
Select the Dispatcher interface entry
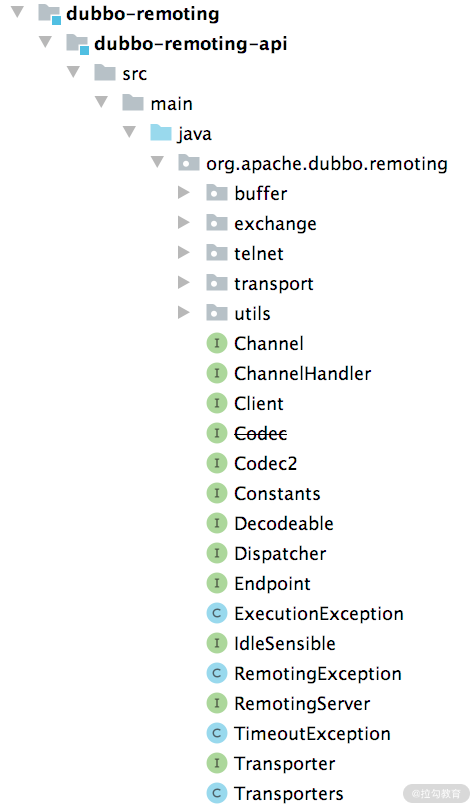pyautogui.click(x=280, y=554)
